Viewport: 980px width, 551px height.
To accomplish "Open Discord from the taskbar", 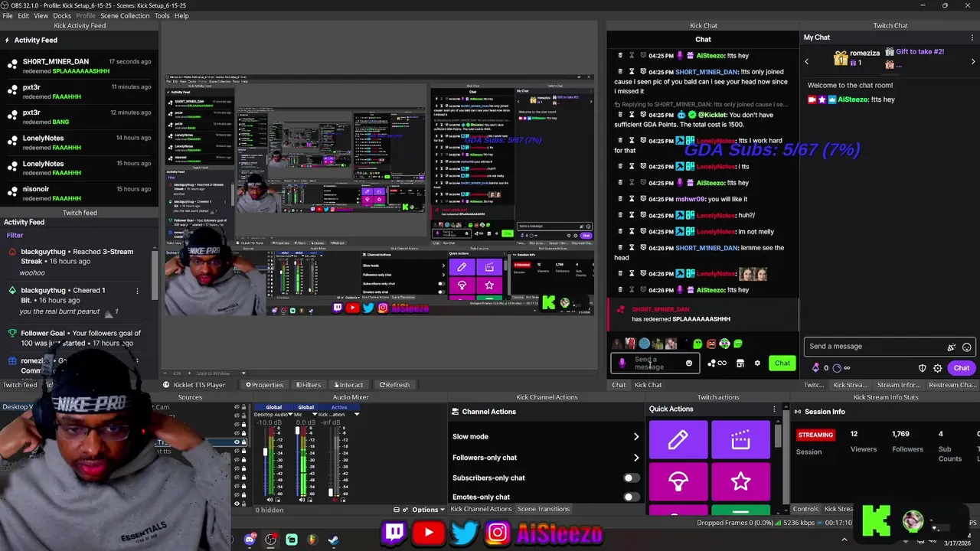I will tap(250, 540).
